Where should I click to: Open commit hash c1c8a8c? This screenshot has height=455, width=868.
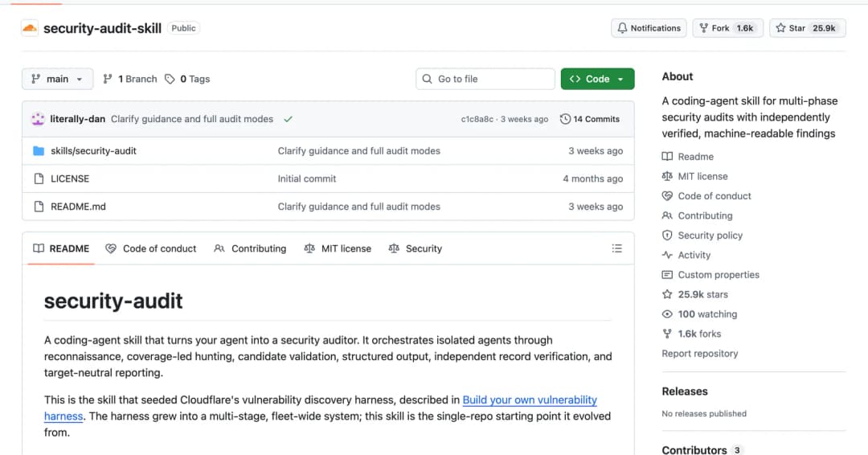[477, 119]
